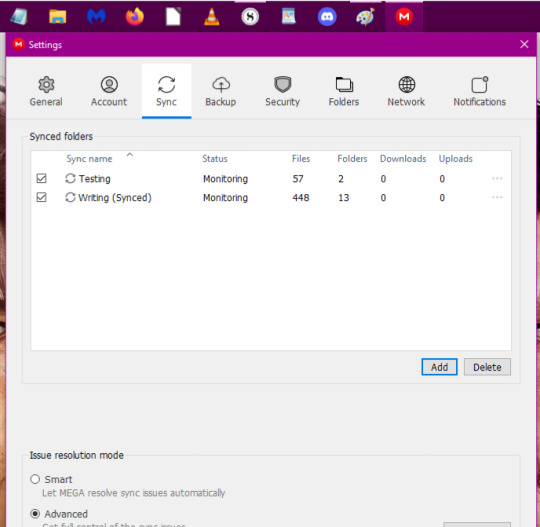
Task: Sort by the Files column header
Action: (x=301, y=159)
